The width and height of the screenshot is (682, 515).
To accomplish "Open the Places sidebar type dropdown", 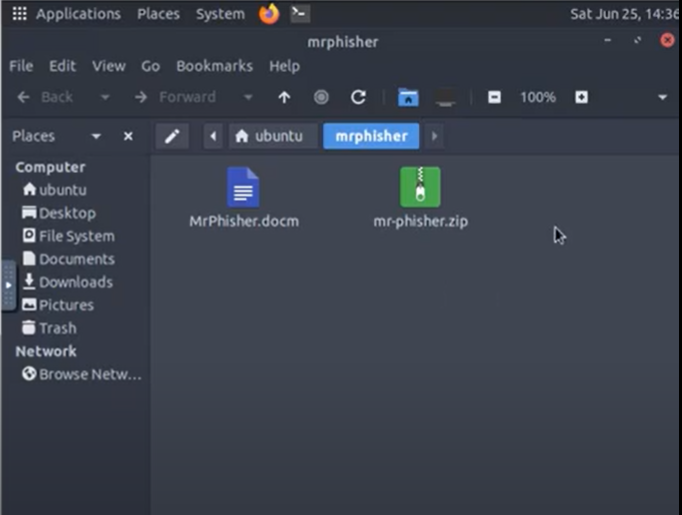I will (x=96, y=137).
